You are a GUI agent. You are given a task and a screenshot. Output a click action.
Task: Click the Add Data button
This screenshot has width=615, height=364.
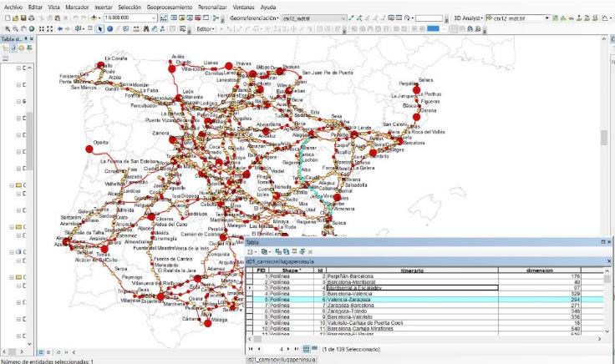pos(94,18)
